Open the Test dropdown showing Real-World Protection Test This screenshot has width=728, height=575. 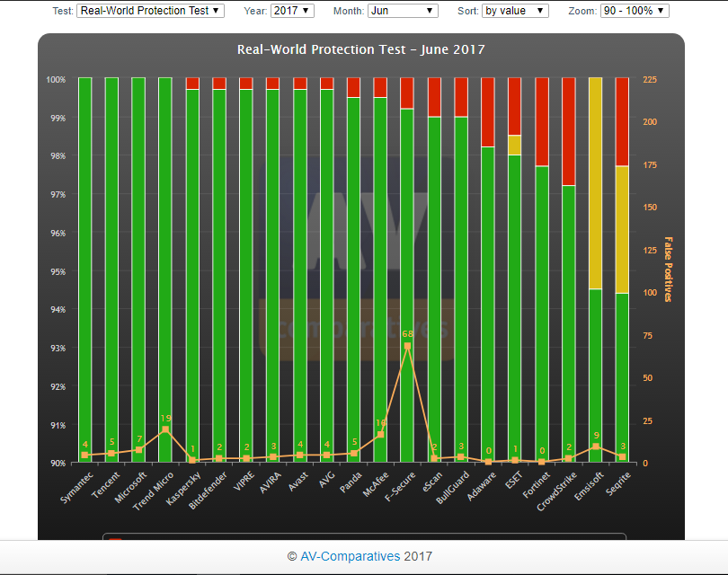point(150,11)
